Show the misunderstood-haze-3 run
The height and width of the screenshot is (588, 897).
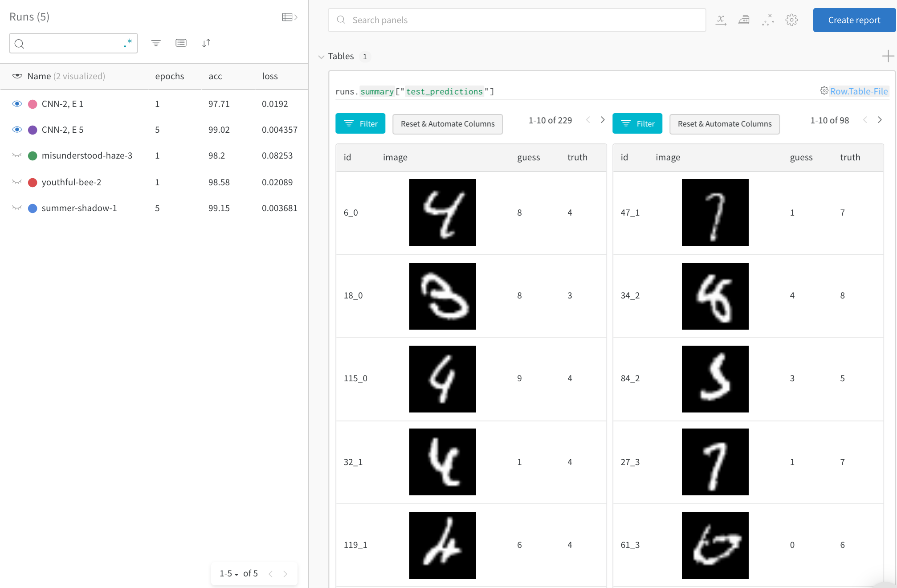17,155
